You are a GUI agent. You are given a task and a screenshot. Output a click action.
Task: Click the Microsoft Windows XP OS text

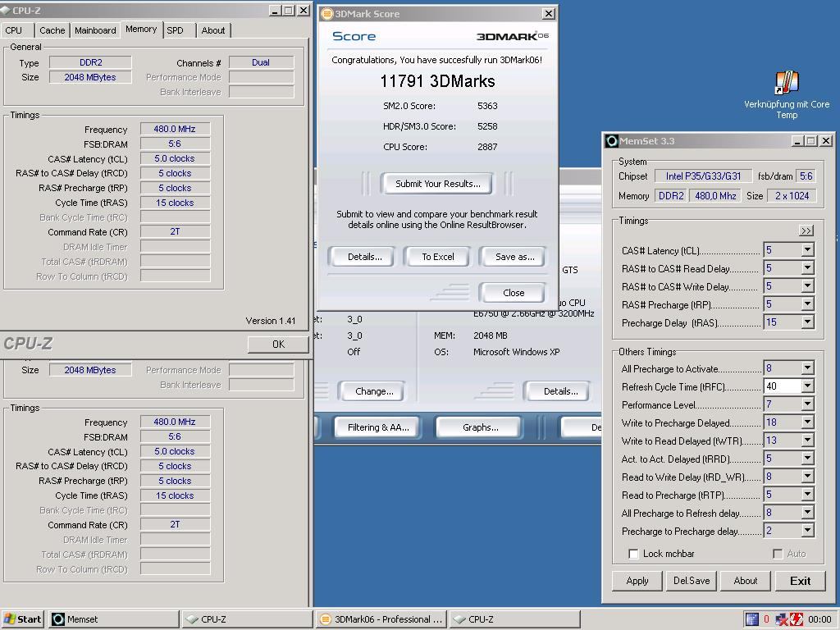tap(517, 352)
